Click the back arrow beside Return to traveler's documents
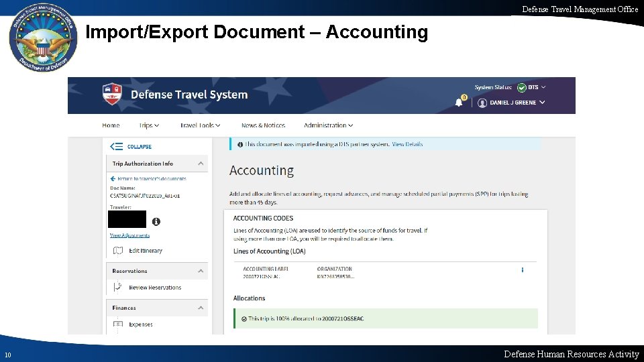This screenshot has height=362, width=644. click(x=113, y=178)
